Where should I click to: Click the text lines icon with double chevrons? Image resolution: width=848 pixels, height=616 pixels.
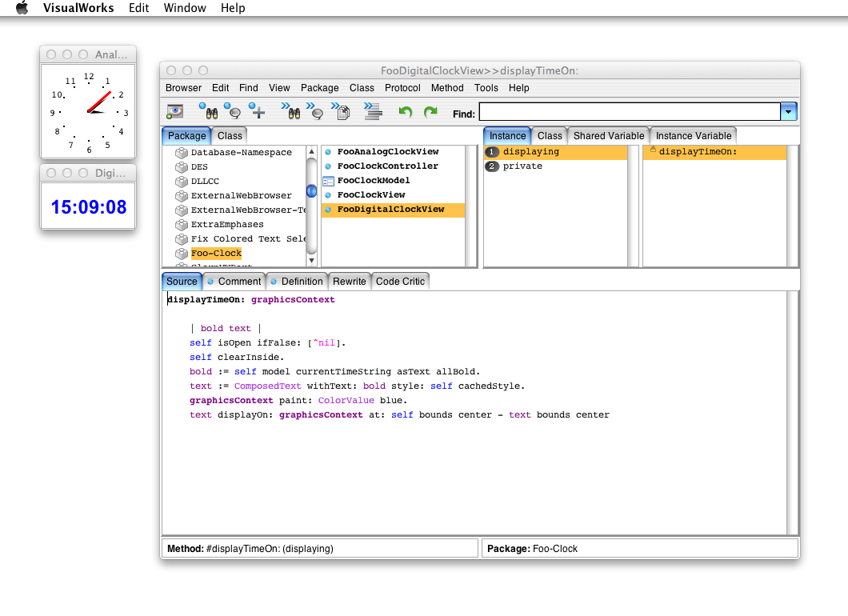(x=373, y=111)
